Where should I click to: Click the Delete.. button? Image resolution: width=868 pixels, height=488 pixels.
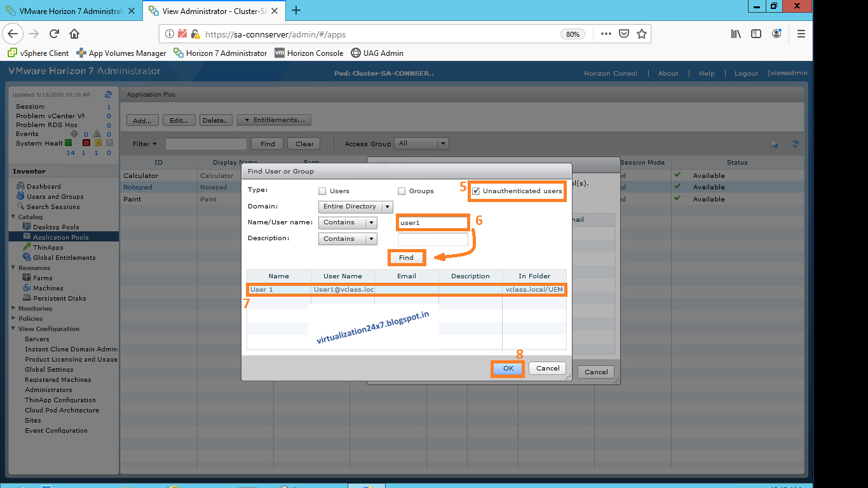tap(215, 119)
